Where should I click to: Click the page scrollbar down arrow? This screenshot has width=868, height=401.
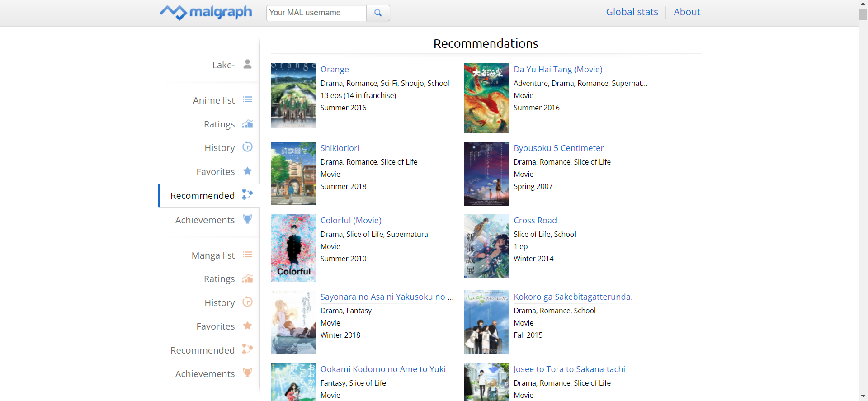click(863, 396)
